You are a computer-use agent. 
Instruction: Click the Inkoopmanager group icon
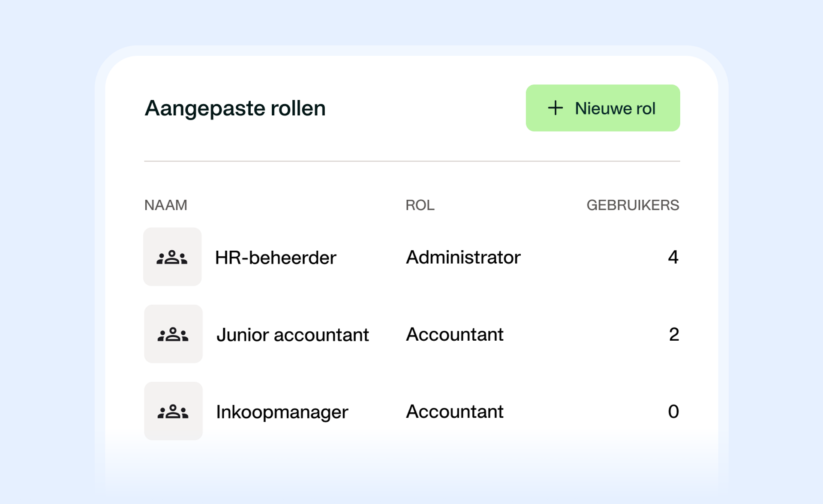(x=173, y=411)
